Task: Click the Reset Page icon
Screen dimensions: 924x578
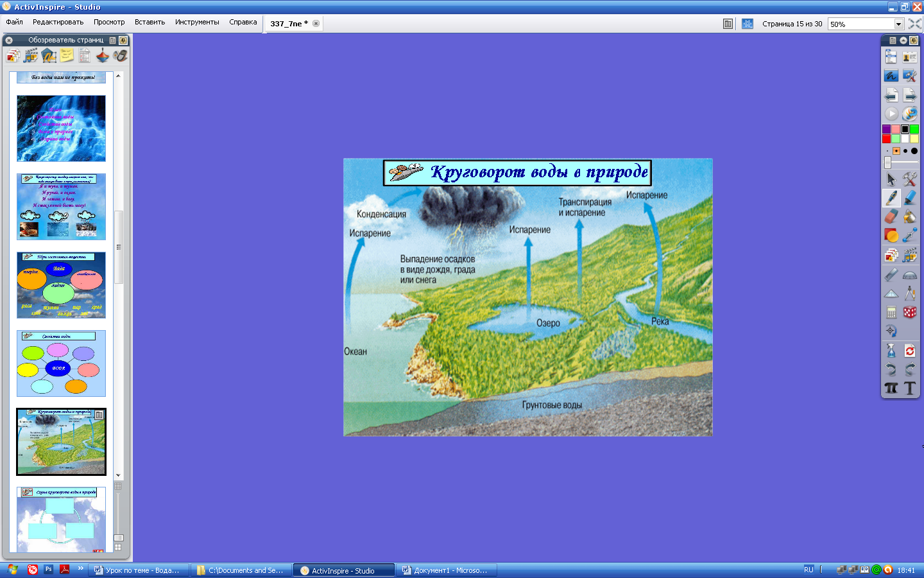Action: [x=910, y=351]
